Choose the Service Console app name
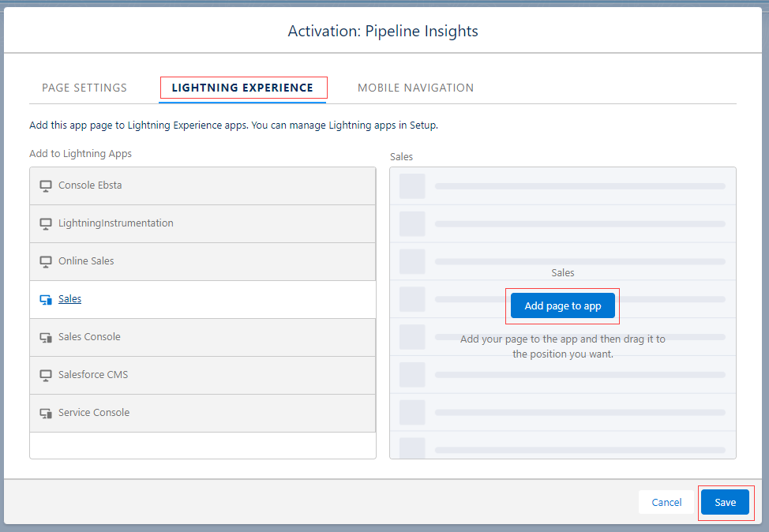Image resolution: width=769 pixels, height=532 pixels. click(94, 413)
